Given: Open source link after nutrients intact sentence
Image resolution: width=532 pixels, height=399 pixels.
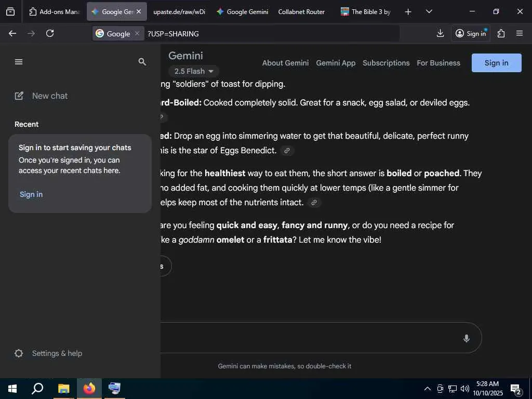Looking at the screenshot, I should (x=314, y=203).
